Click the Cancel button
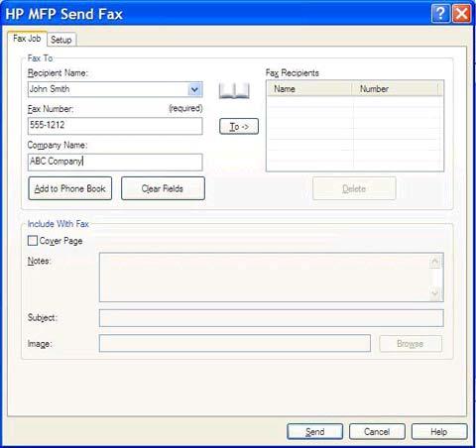This screenshot has height=448, width=476. (x=377, y=431)
